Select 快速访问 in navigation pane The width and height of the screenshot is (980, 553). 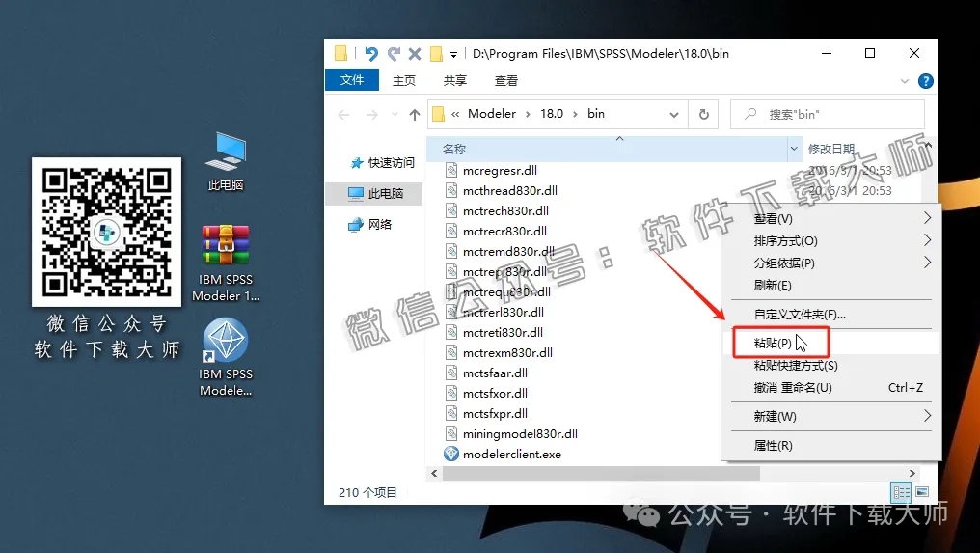point(382,163)
